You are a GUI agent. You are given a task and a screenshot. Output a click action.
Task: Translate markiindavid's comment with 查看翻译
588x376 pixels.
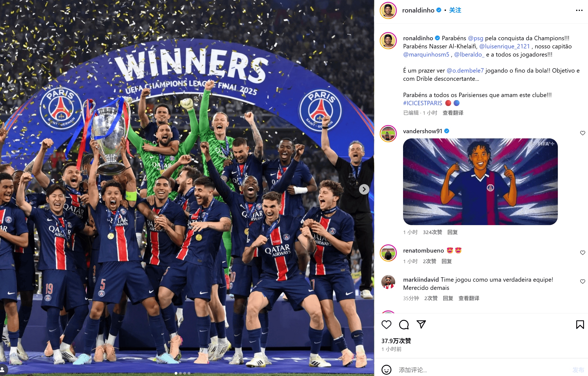[x=469, y=298]
